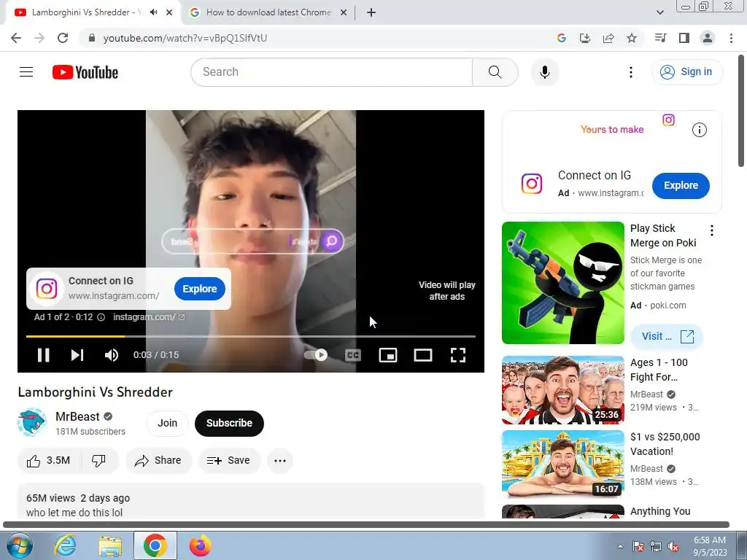This screenshot has width=747, height=560.
Task: Focus the YouTube Search input field
Action: (x=332, y=72)
